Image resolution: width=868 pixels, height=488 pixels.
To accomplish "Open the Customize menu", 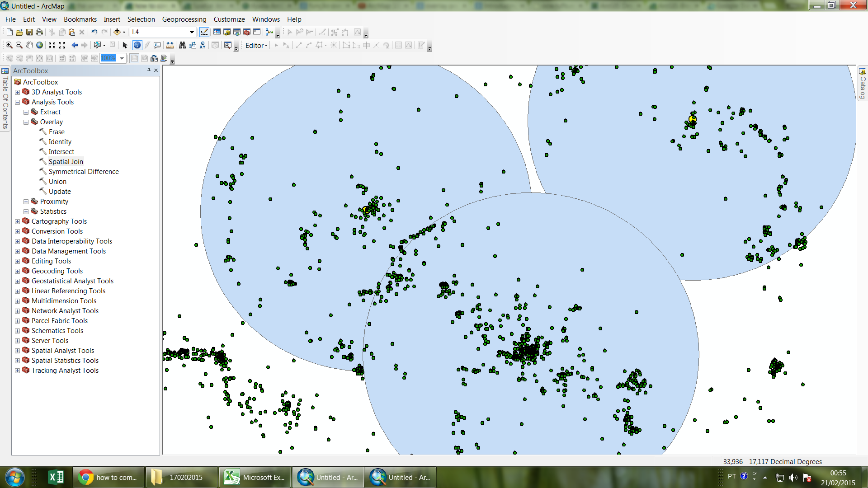I will point(229,19).
